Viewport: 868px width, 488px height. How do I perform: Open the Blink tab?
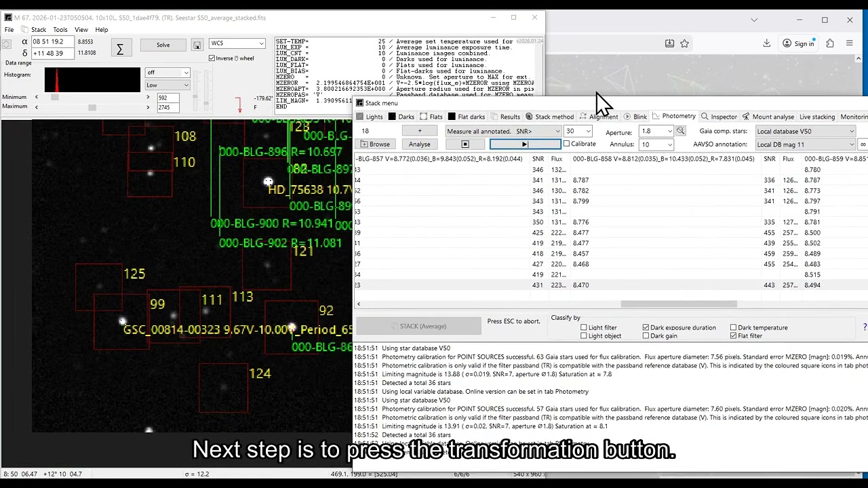click(635, 117)
